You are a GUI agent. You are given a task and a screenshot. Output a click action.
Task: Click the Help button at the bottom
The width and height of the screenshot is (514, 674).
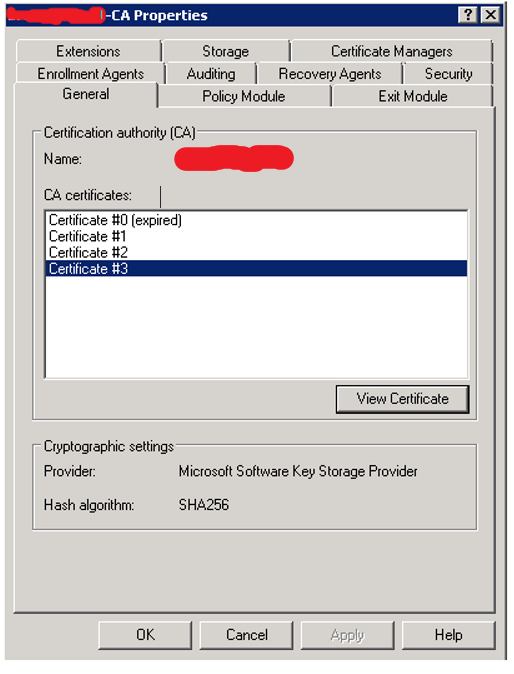pyautogui.click(x=449, y=635)
